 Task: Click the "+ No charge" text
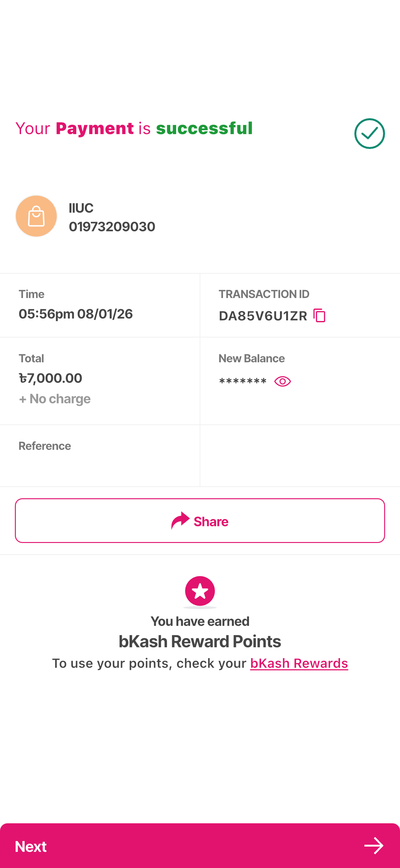55,399
